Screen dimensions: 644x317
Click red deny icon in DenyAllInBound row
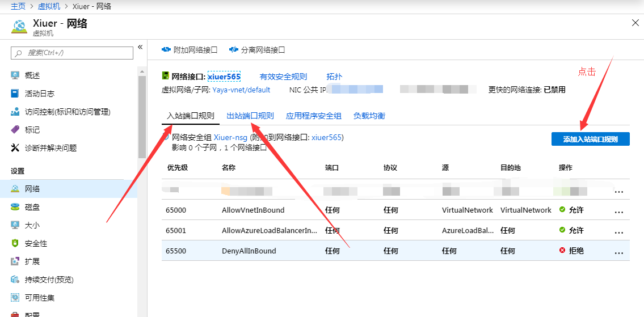click(x=562, y=251)
